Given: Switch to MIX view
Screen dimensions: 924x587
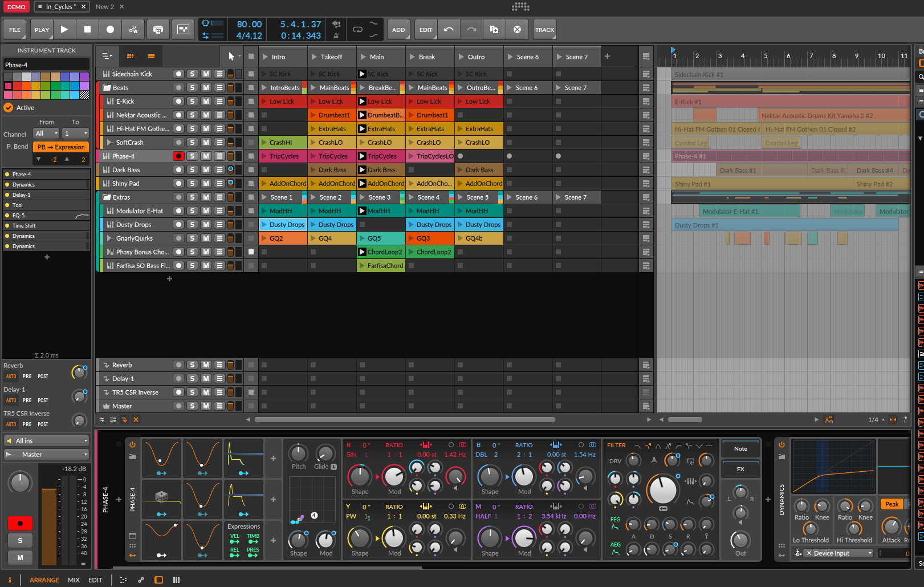Looking at the screenshot, I should click(x=74, y=580).
